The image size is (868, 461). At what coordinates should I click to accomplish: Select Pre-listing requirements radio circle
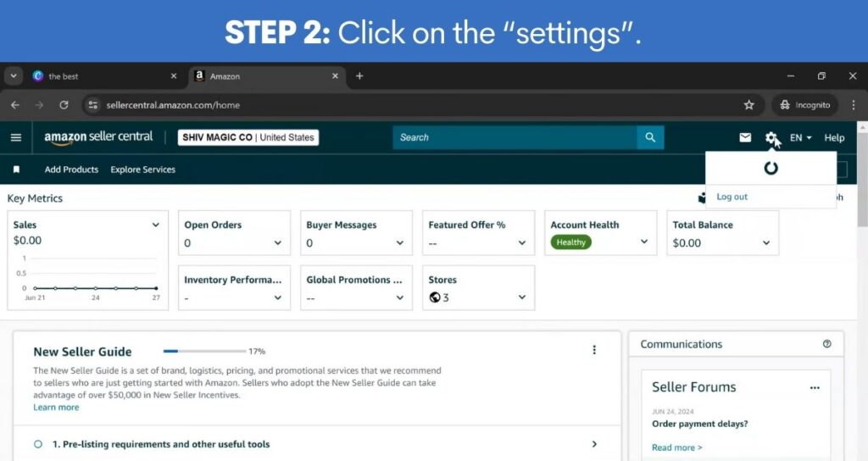[38, 444]
